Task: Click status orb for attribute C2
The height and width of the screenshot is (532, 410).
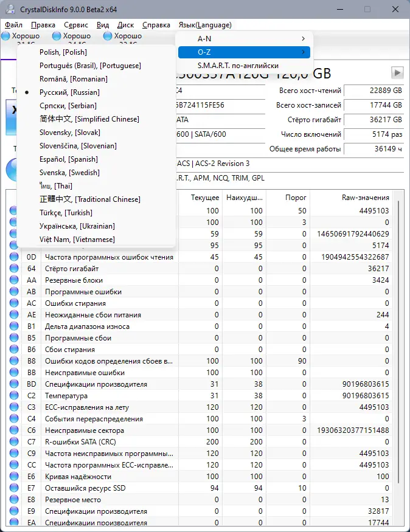Action: [14, 395]
